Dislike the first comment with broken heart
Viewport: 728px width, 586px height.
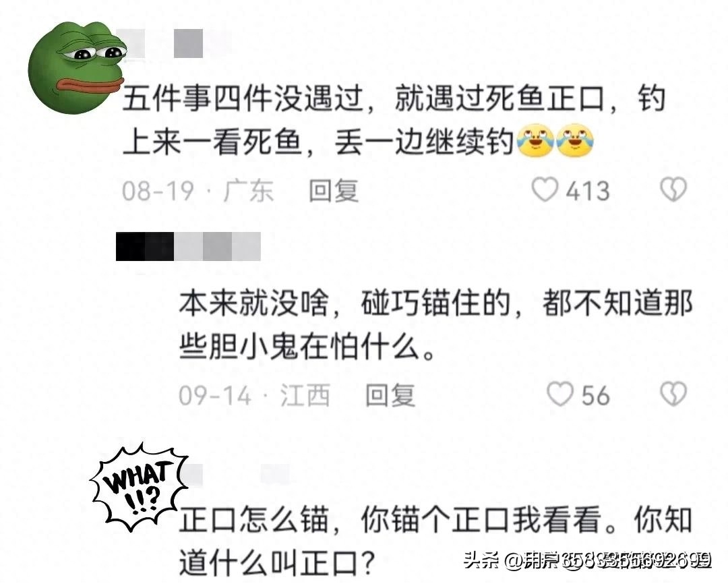[x=673, y=189]
